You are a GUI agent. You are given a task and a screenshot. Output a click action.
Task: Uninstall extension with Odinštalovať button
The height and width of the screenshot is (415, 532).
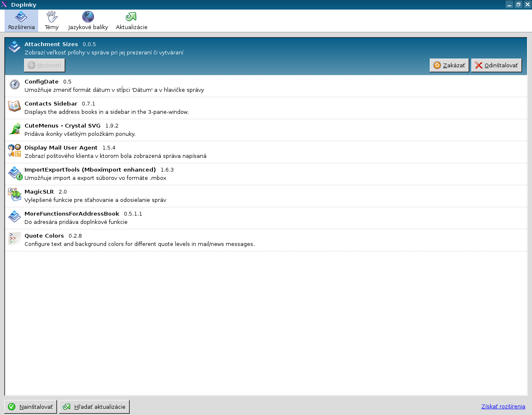pyautogui.click(x=497, y=65)
